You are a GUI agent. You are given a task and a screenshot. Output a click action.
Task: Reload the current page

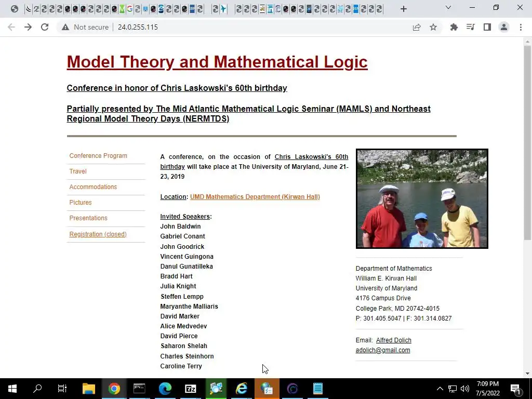[x=45, y=27]
